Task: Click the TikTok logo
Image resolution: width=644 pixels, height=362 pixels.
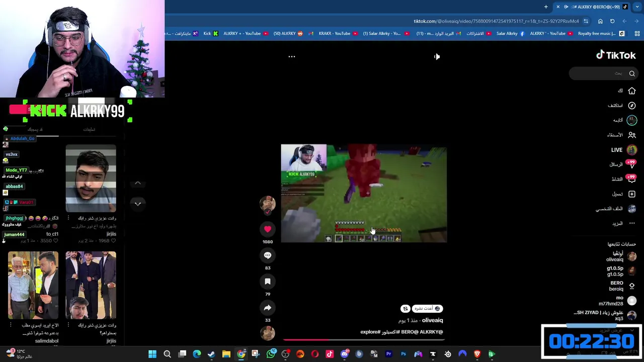Action: [x=616, y=55]
